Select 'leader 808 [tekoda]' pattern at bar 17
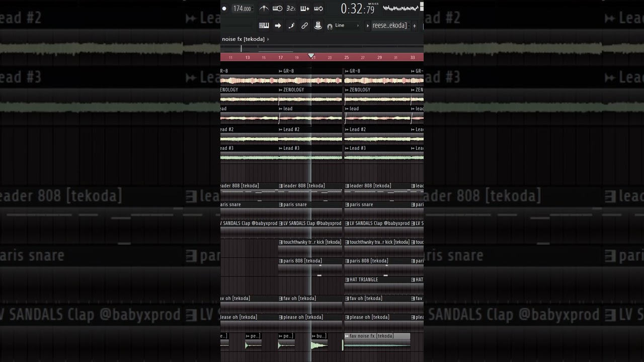 [310, 192]
